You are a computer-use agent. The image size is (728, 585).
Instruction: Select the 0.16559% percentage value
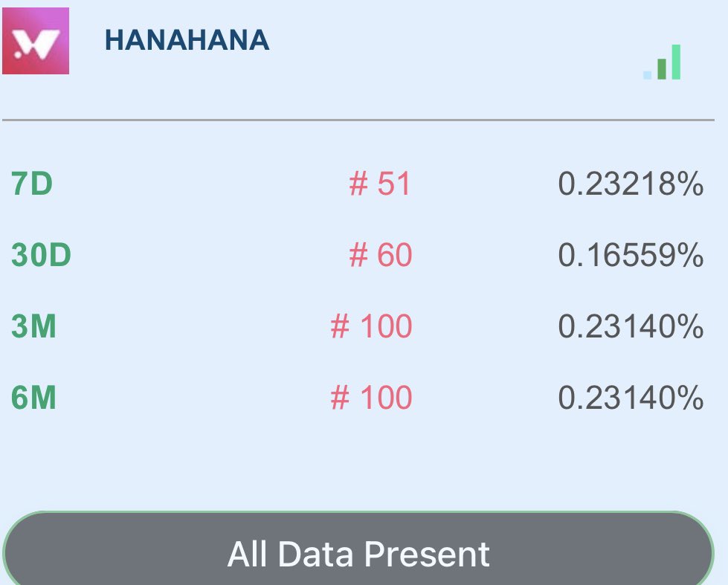[x=631, y=255]
